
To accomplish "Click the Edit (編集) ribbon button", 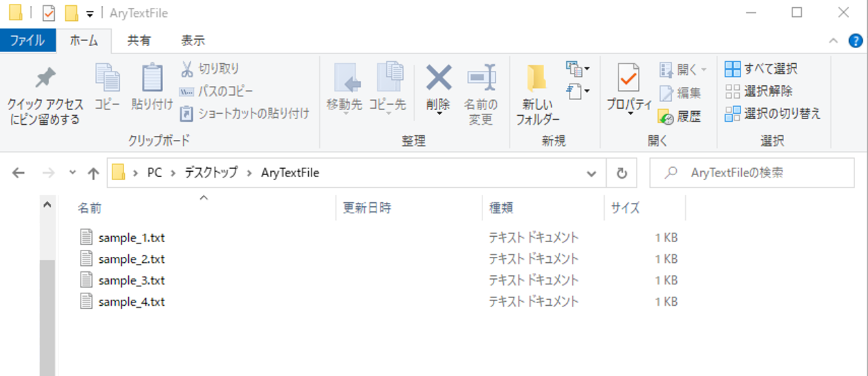I will click(680, 93).
